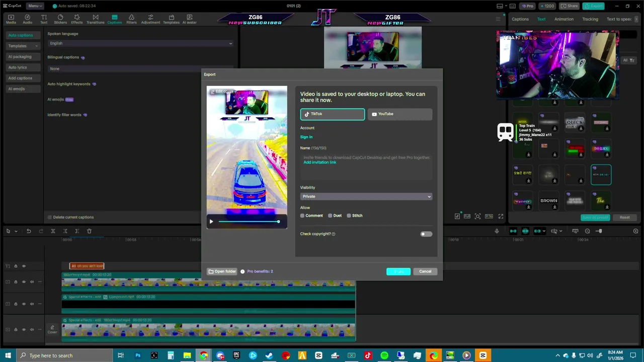Screen dimensions: 644x362
Task: Click the Windows Start button
Action: (x=8, y=355)
